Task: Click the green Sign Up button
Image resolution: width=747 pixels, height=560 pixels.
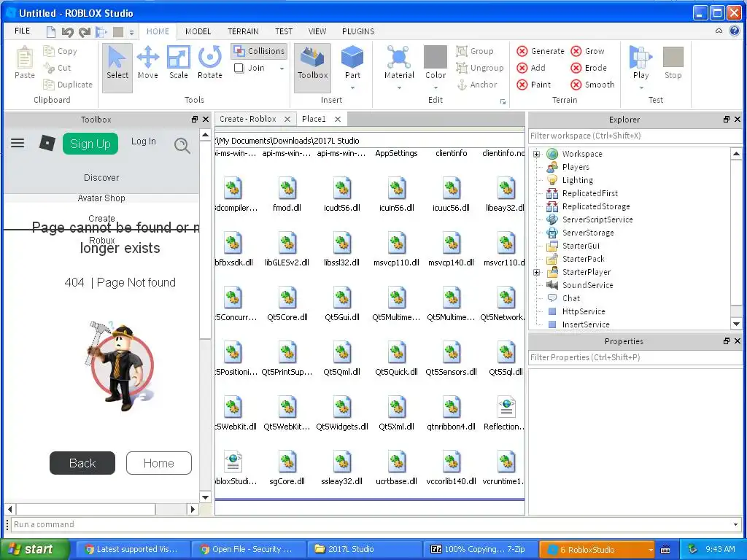Action: [x=90, y=144]
